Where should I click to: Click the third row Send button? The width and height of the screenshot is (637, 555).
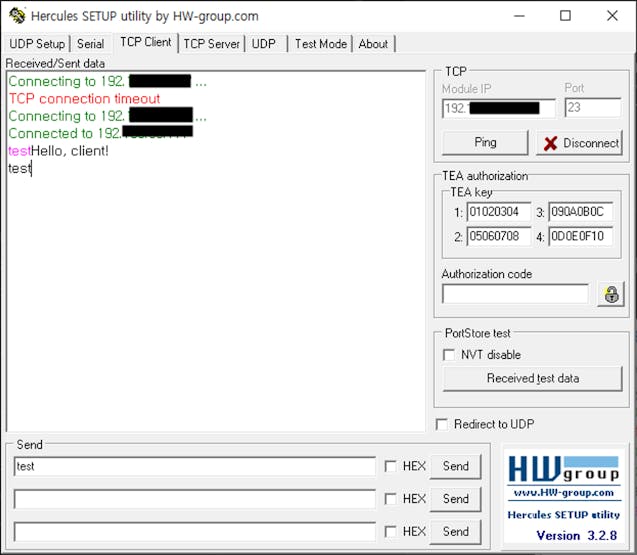tap(455, 531)
